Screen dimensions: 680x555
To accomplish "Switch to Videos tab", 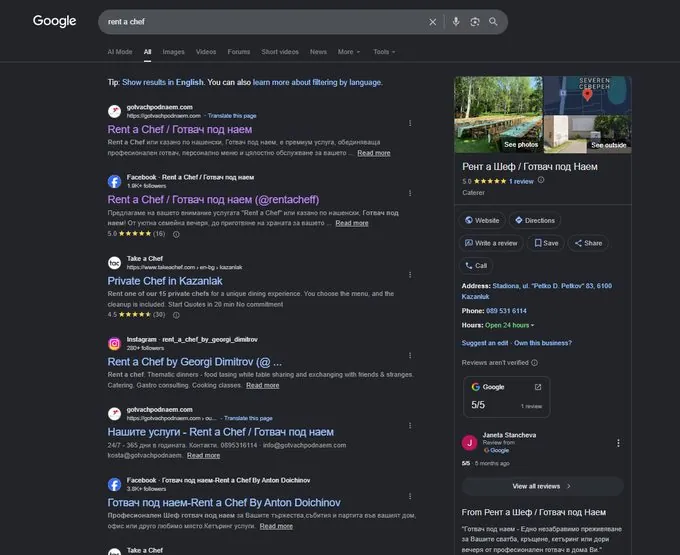I will point(206,52).
